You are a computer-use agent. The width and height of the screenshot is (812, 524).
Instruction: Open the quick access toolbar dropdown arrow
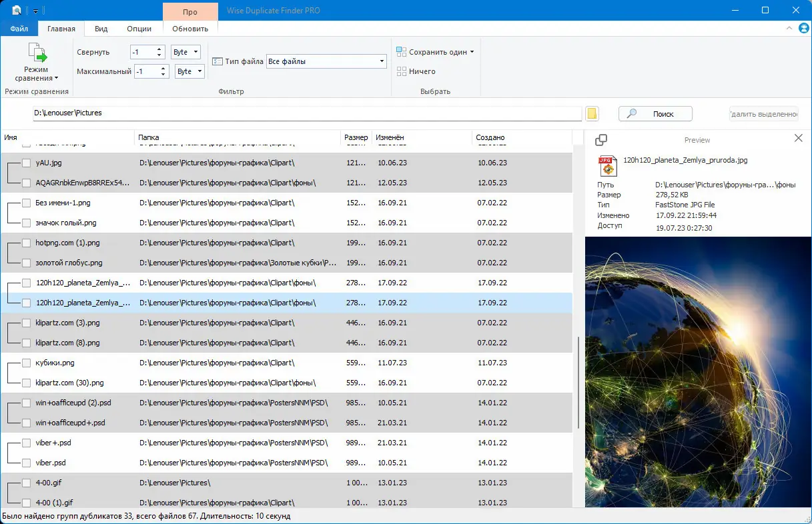click(x=35, y=11)
